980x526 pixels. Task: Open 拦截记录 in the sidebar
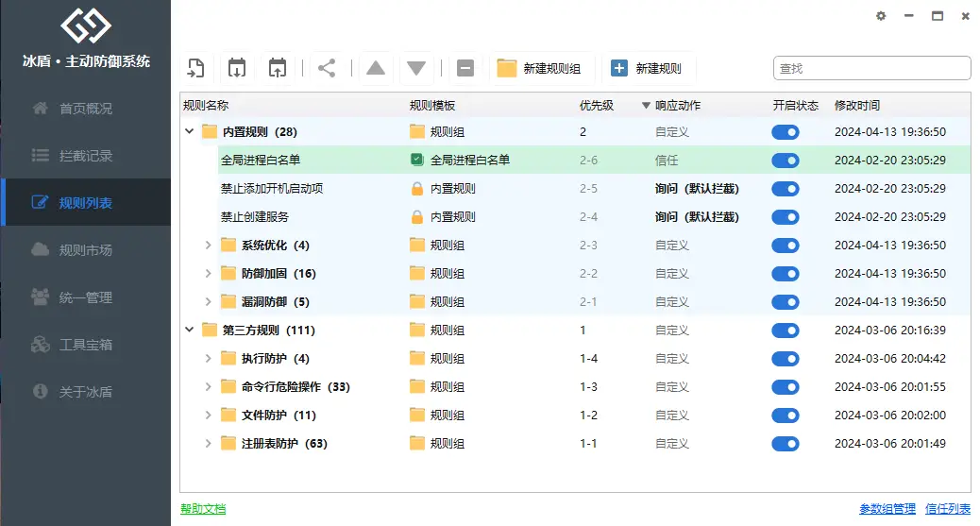tap(85, 156)
